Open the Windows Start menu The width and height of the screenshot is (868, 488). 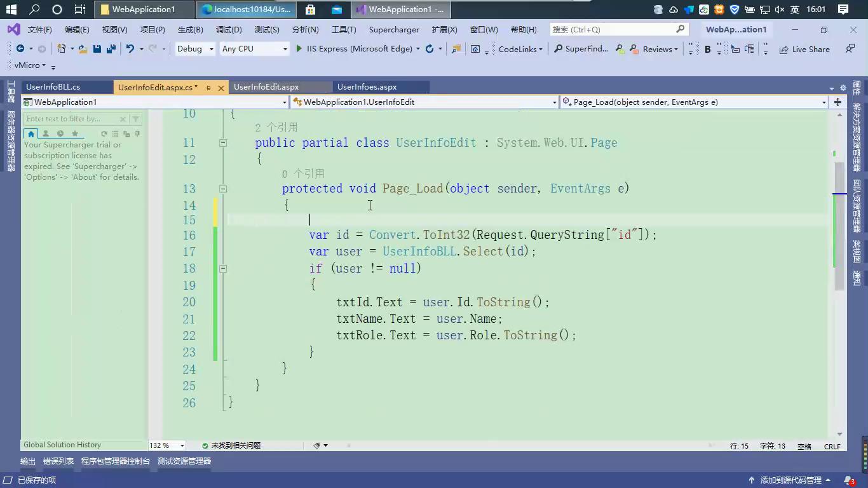(x=11, y=10)
